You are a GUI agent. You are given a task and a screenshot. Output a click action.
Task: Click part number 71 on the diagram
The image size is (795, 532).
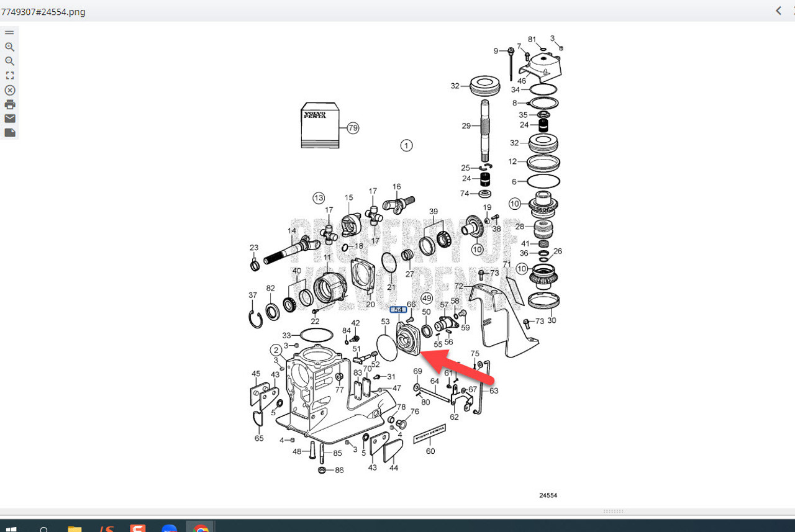507,264
